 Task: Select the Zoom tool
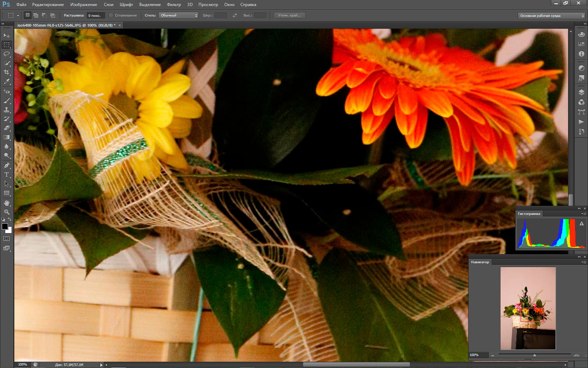[x=7, y=212]
